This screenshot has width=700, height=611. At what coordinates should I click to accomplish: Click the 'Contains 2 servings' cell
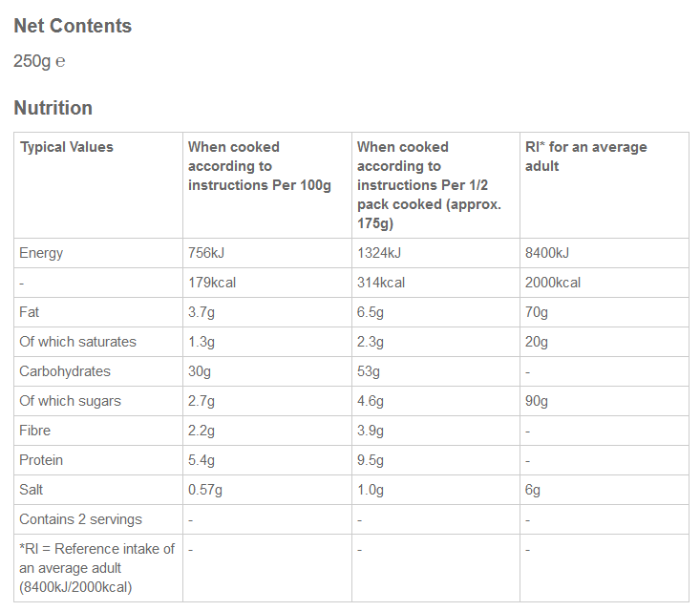(81, 519)
